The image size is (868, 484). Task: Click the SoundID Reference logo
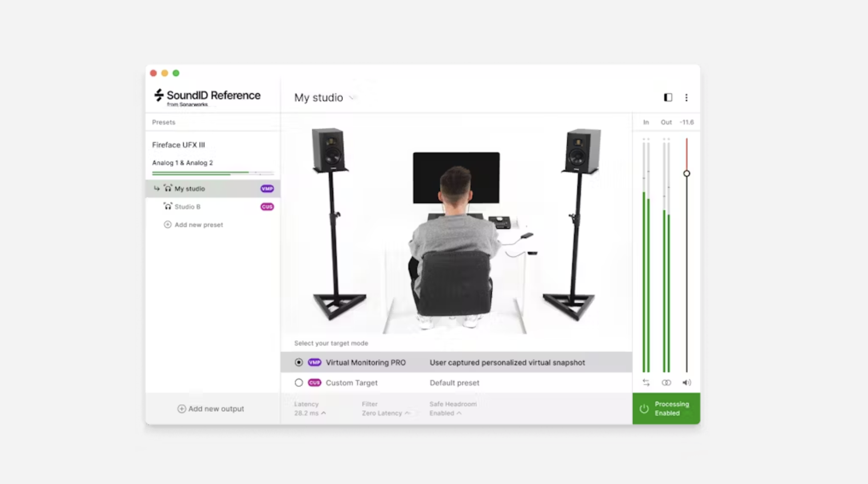(207, 97)
